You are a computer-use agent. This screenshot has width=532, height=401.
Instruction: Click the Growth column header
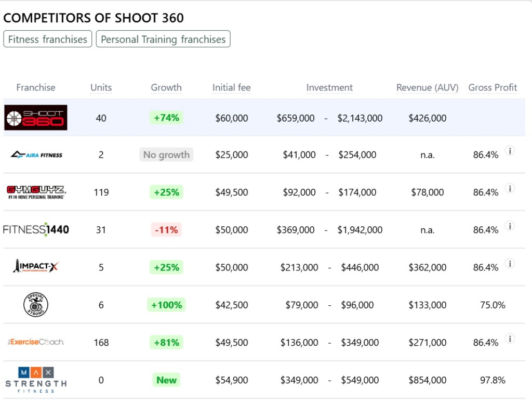pos(166,87)
